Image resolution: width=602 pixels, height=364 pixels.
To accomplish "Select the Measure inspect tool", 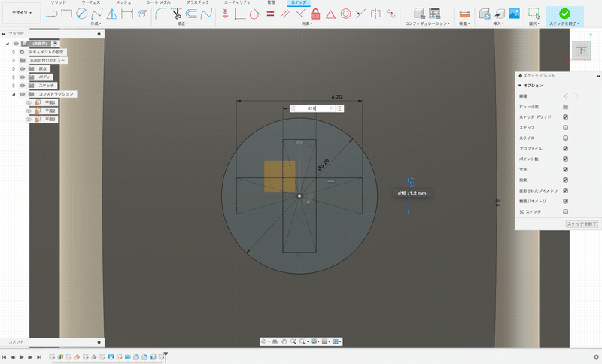I will pos(464,14).
